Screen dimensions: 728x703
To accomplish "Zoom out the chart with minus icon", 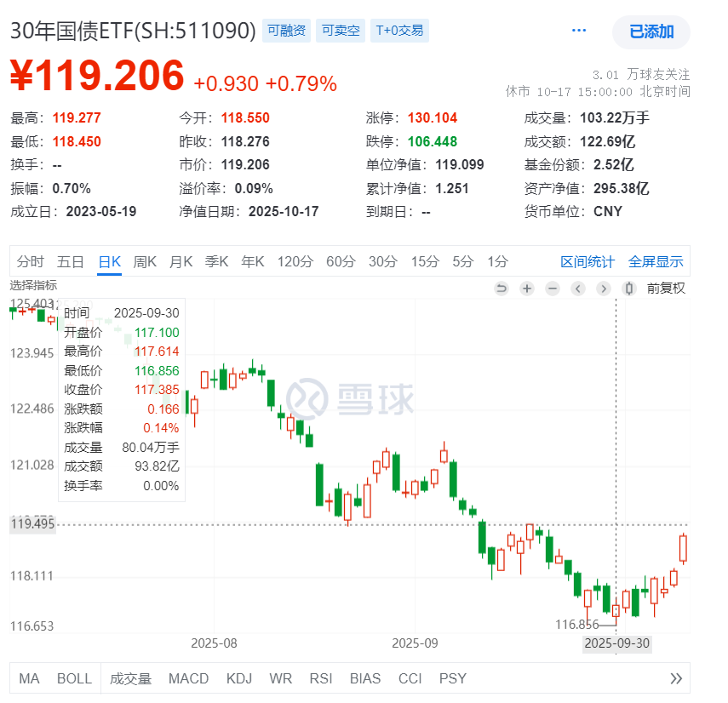I will tap(552, 289).
